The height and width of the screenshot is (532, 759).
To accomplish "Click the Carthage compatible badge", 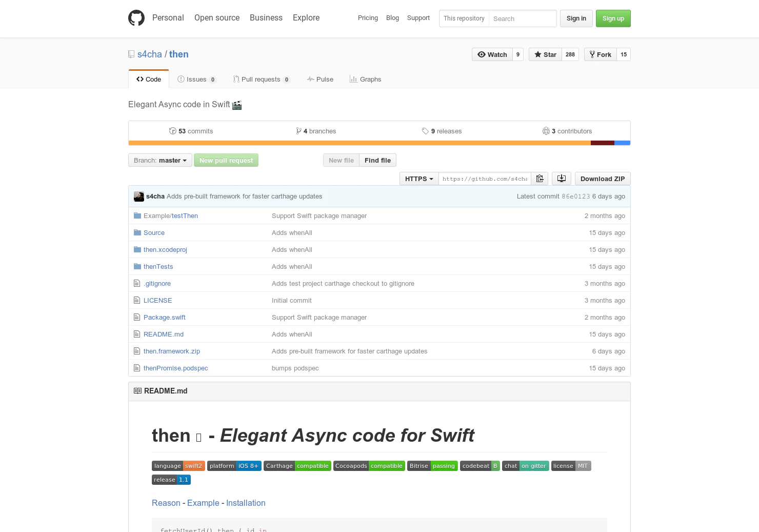I will (297, 466).
